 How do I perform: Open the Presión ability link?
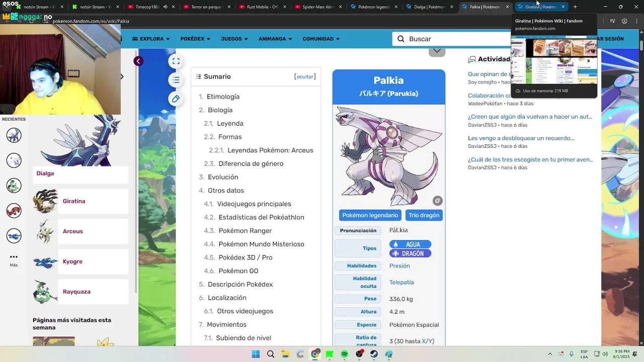(x=399, y=266)
